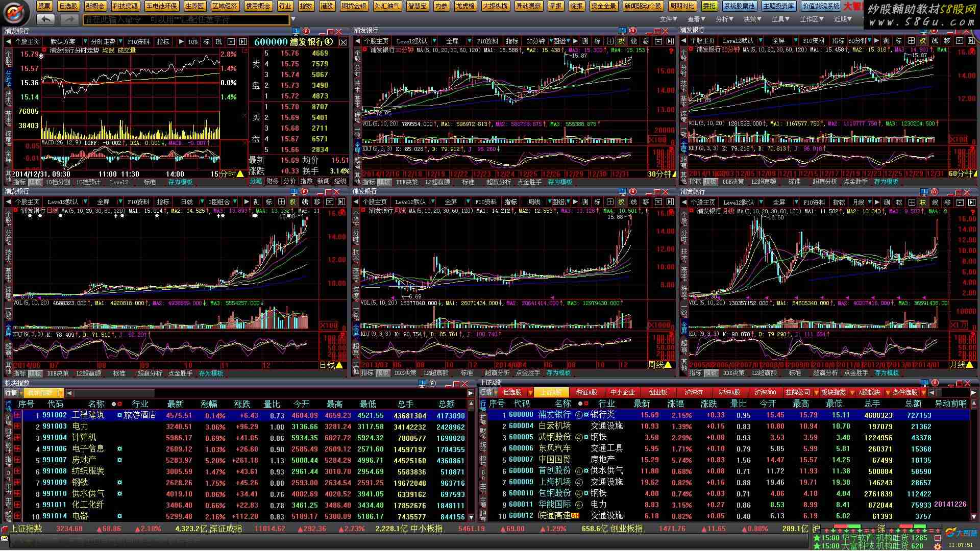
Task: Open the 分析 menu
Action: coord(724,19)
